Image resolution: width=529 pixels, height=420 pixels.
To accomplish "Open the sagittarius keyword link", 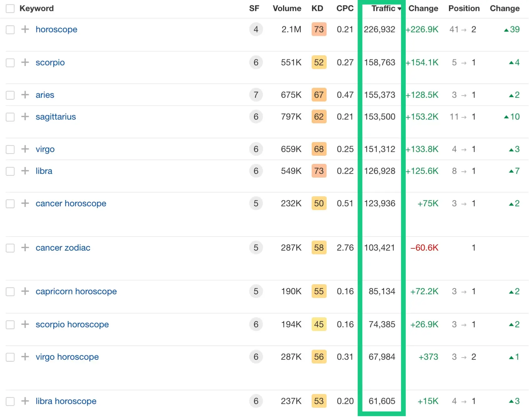I will tap(56, 117).
